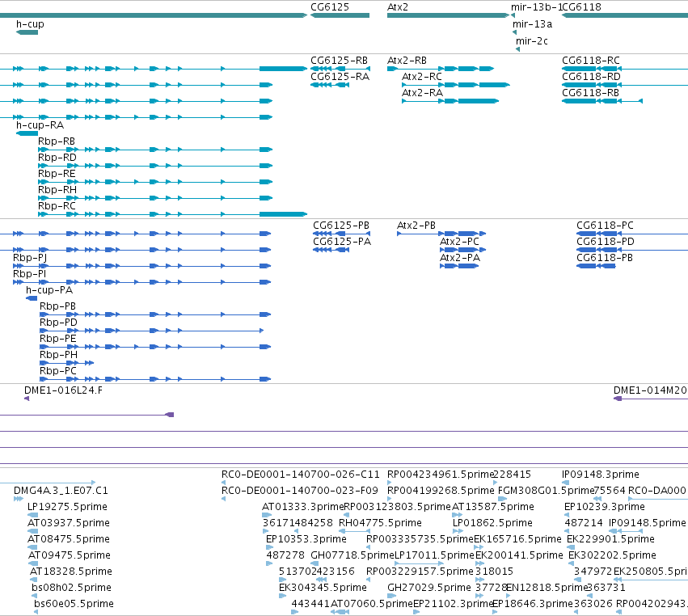Screen dimensions: 688x616
Task: Select the Rbp-RE transcript label
Action: pos(57,174)
